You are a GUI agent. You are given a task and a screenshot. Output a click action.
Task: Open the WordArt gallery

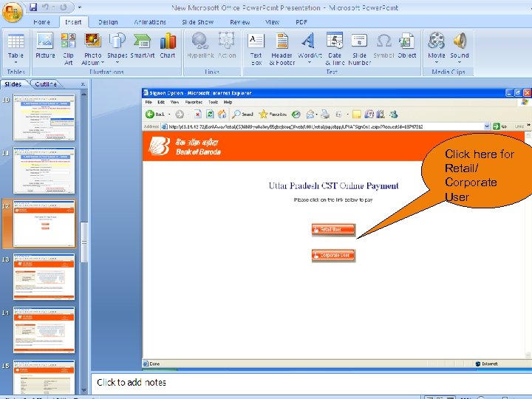click(310, 49)
